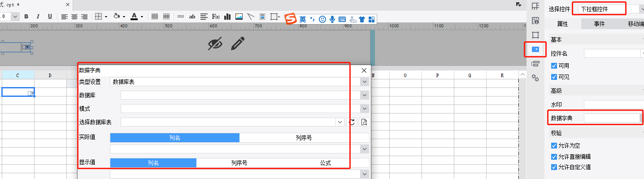Open the cell element panel icon in sidebar
This screenshot has width=644, height=179.
pos(535,6)
